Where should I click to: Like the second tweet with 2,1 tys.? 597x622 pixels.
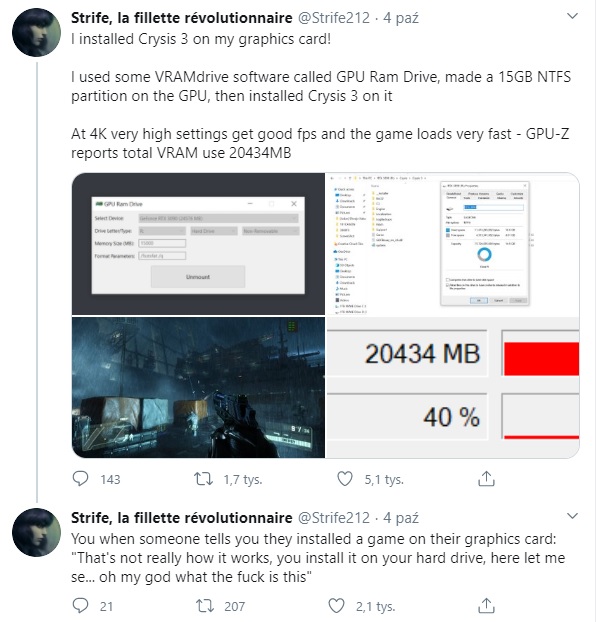click(336, 606)
